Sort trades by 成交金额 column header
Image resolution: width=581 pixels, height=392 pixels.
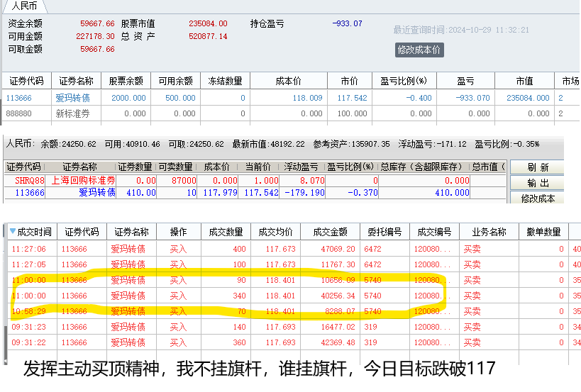327,232
